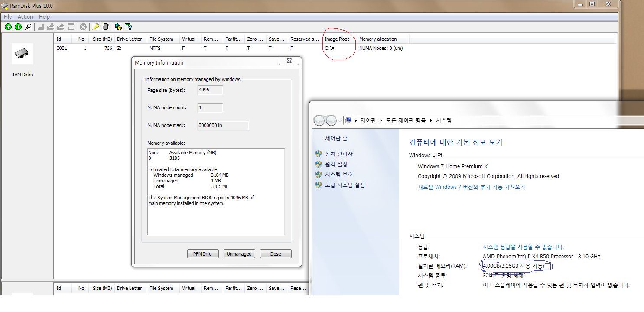Click the yellow key license icon
This screenshot has width=644, height=312.
tap(96, 27)
